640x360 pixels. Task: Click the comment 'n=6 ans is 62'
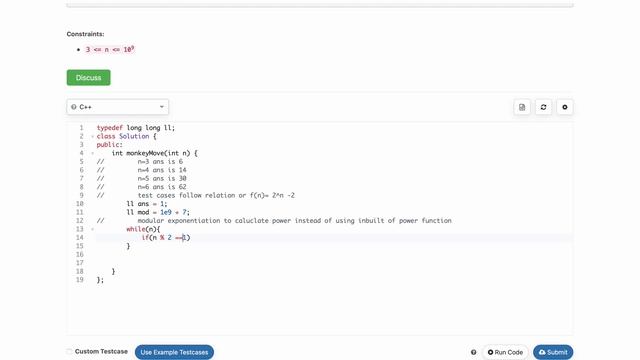tap(162, 187)
